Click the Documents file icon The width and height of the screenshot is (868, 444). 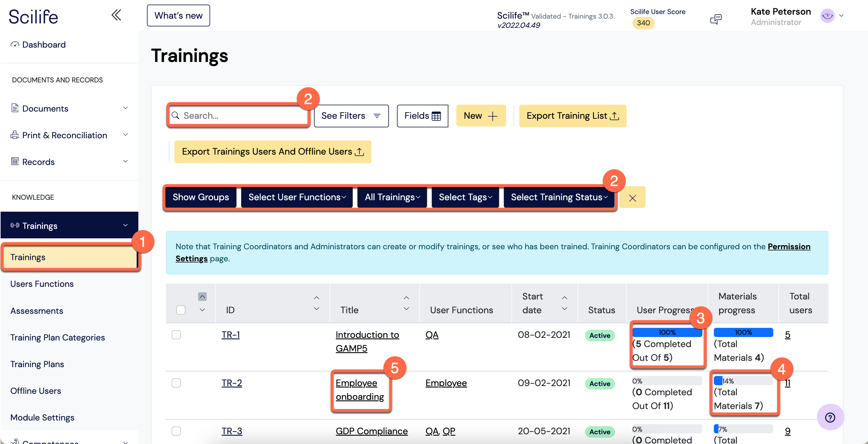pos(15,108)
